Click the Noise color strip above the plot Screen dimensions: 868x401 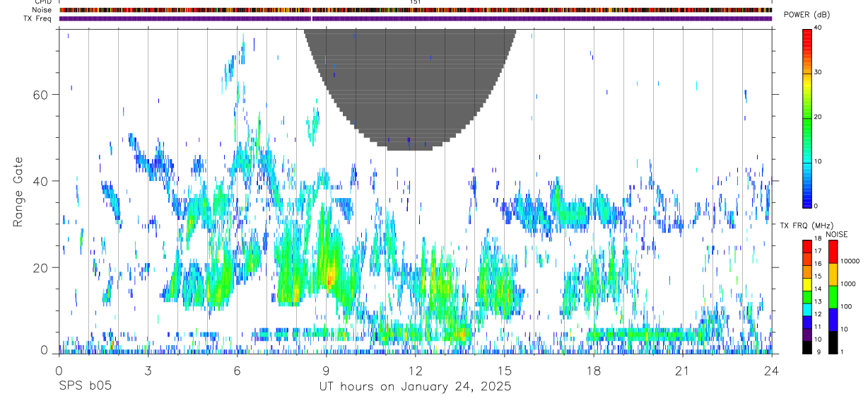point(416,10)
